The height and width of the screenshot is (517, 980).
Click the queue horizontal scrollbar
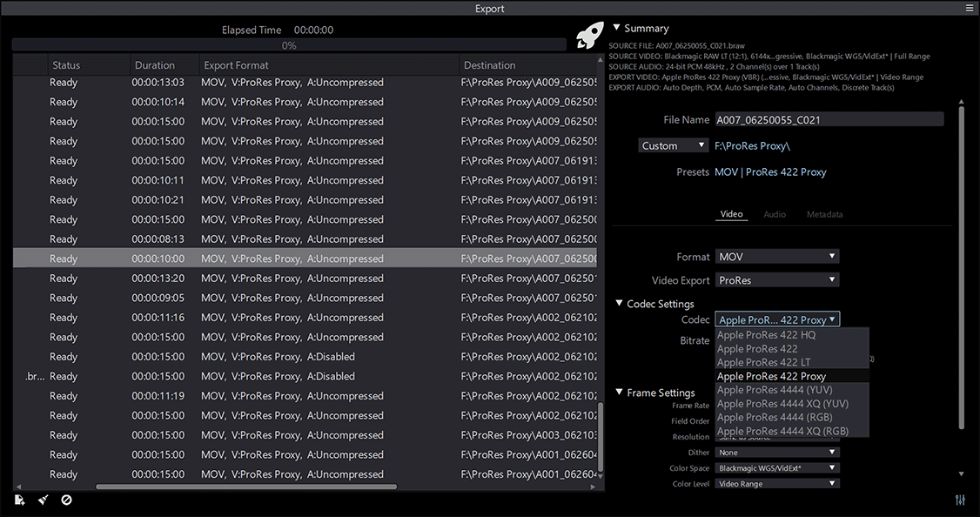(x=246, y=487)
